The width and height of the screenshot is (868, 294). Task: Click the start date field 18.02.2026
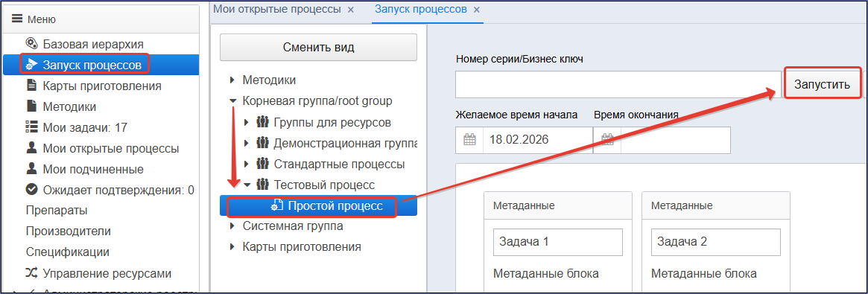tap(537, 140)
